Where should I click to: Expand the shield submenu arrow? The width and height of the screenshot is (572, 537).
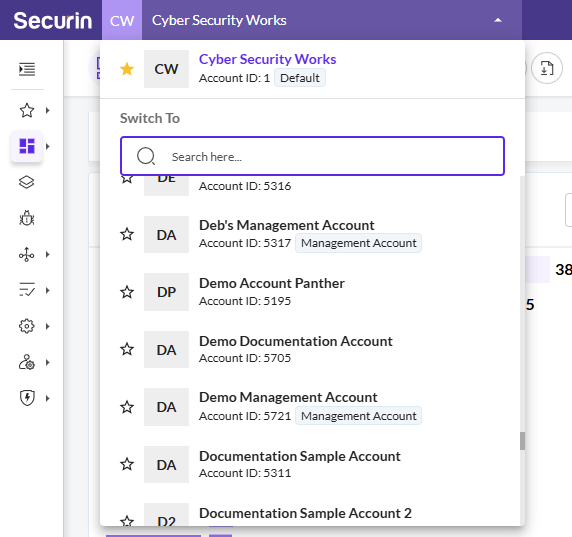(47, 398)
